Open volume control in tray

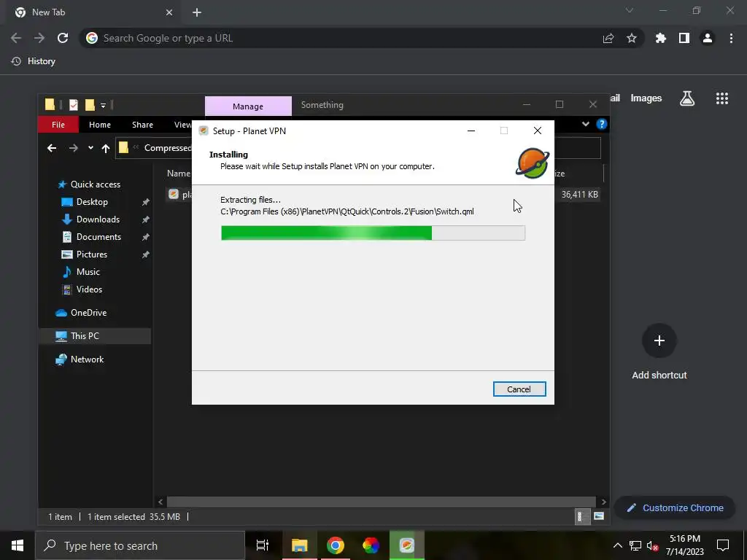coord(652,545)
